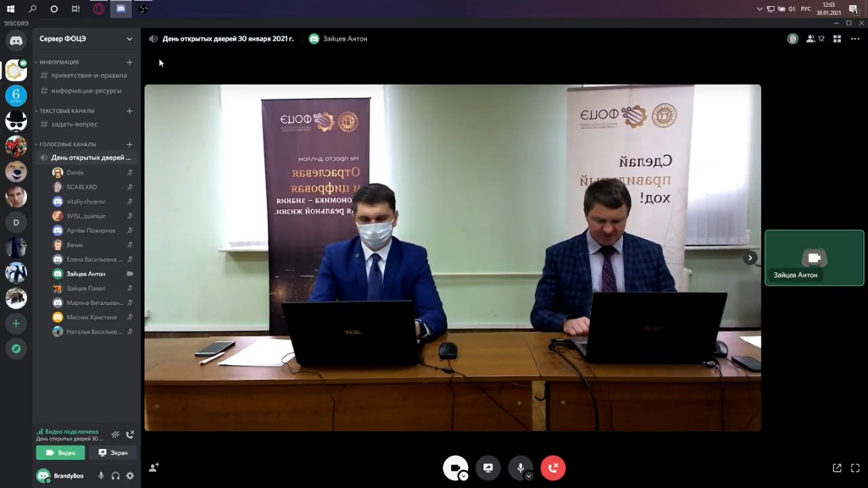Toggle microphone mute in user panel
This screenshot has height=488, width=868.
pyautogui.click(x=101, y=476)
